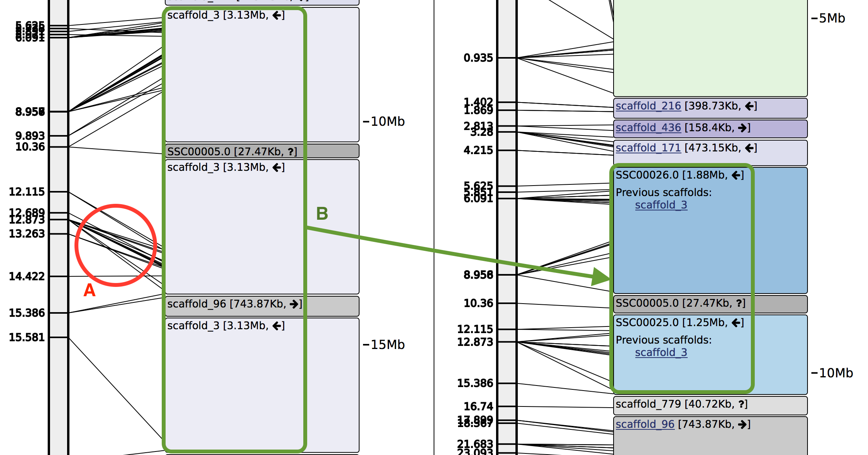Image resolution: width=868 pixels, height=455 pixels.
Task: Click the 1.869 marker label
Action: [x=478, y=111]
